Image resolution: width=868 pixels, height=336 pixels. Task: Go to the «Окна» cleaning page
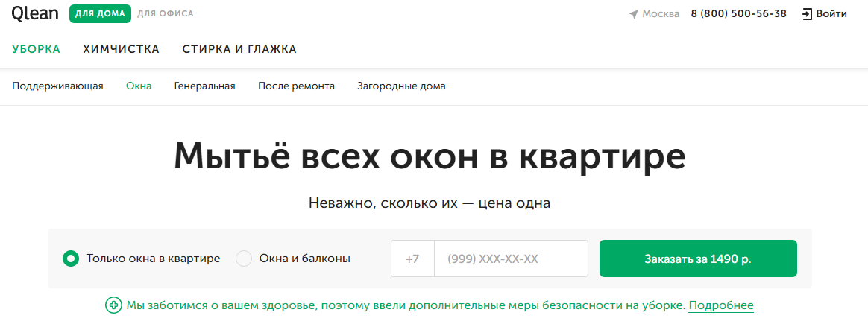139,86
